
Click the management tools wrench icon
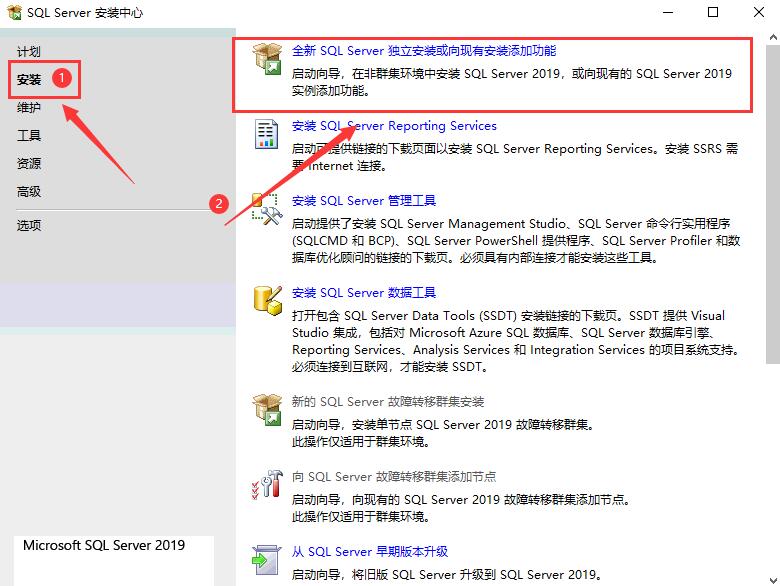coord(267,209)
